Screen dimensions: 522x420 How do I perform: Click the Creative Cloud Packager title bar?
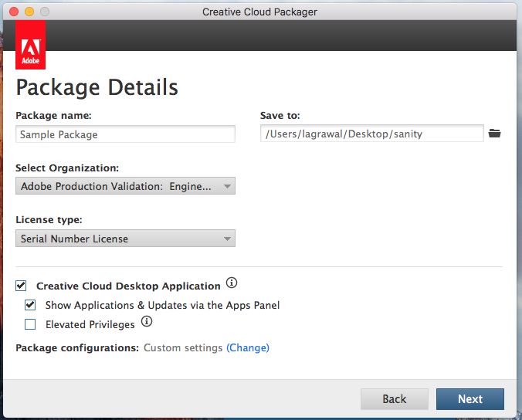(259, 12)
